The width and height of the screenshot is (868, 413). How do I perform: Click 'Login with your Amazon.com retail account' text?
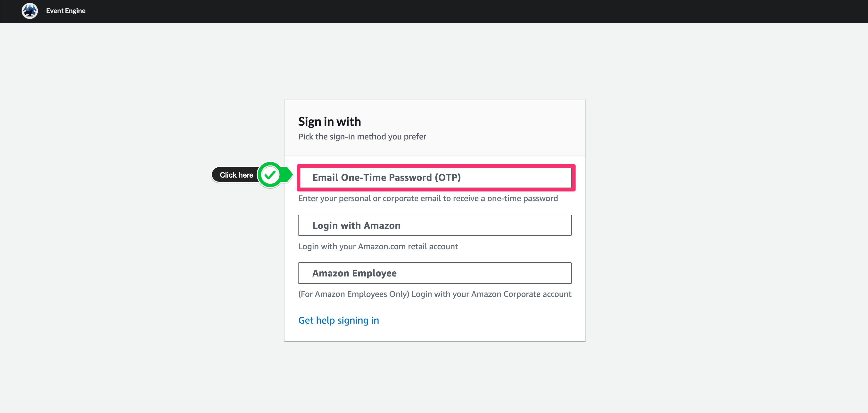(378, 246)
